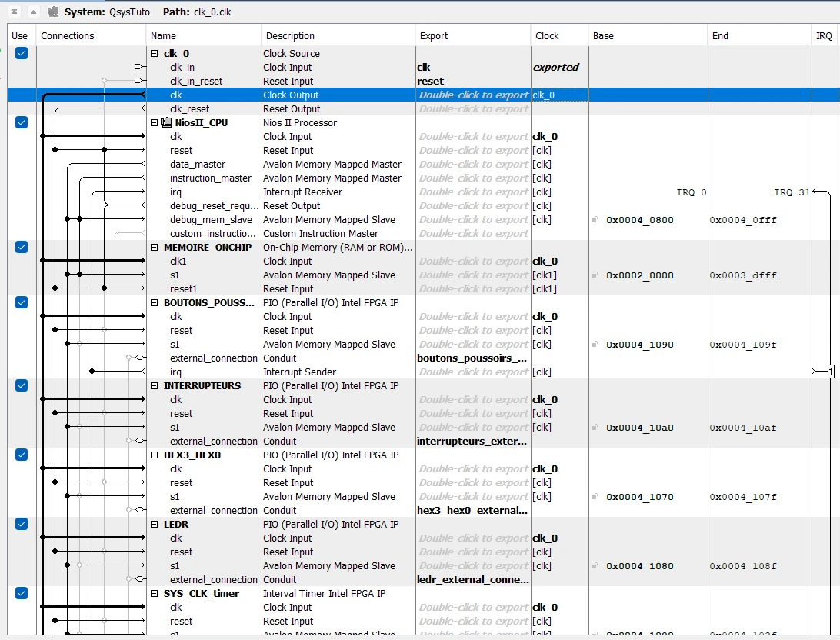Click lock icon beside base 0x0002_0000
Screen dimensions: 840x640
(594, 275)
